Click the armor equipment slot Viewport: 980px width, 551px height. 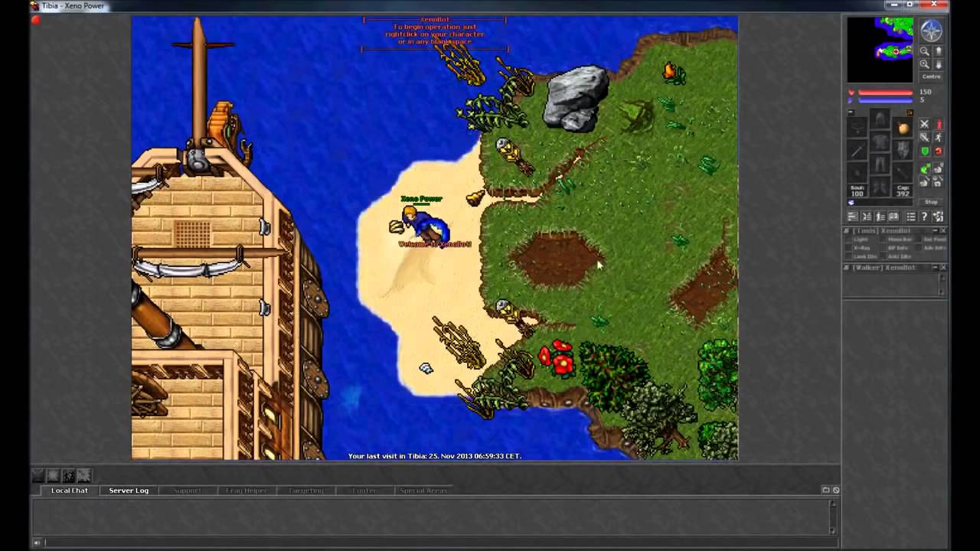point(880,142)
